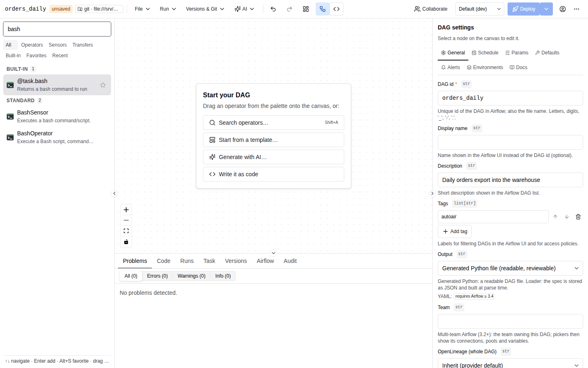
Task: Move the autoair tag up
Action: tap(555, 217)
